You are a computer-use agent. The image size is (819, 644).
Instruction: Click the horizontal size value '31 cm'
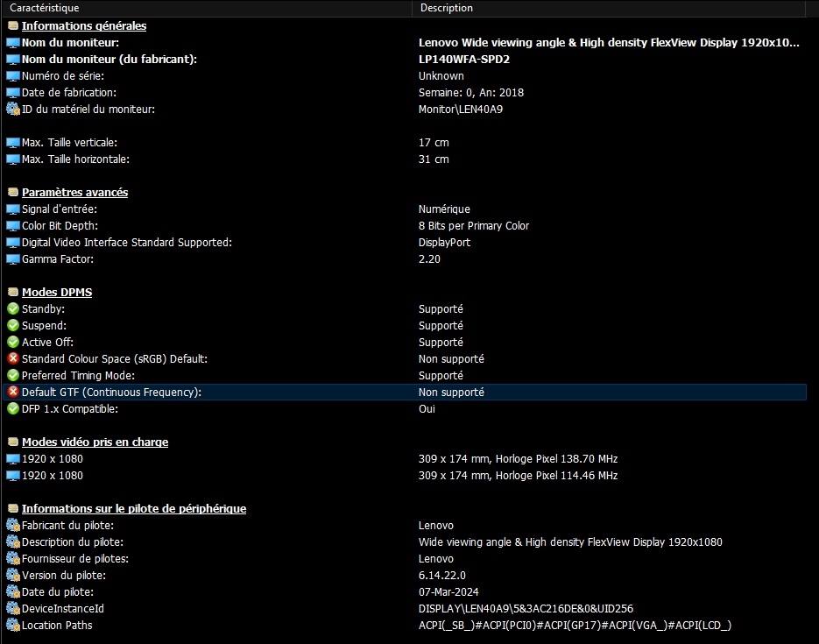coord(434,159)
